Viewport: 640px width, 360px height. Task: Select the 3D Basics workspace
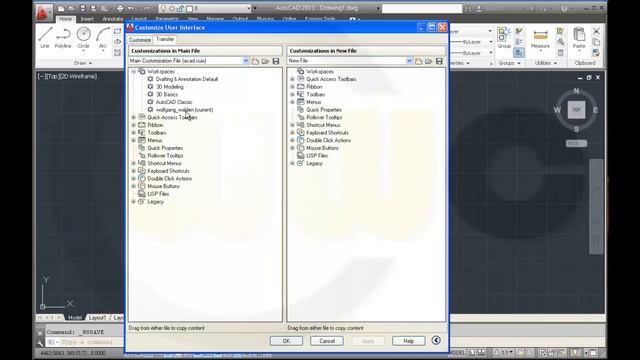pos(167,94)
